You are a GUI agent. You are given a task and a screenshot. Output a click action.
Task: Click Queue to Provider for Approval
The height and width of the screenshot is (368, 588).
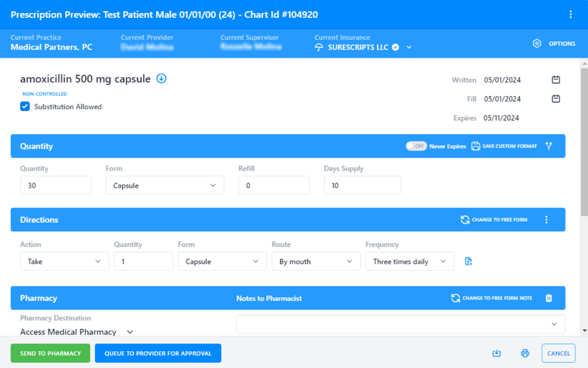coord(158,353)
